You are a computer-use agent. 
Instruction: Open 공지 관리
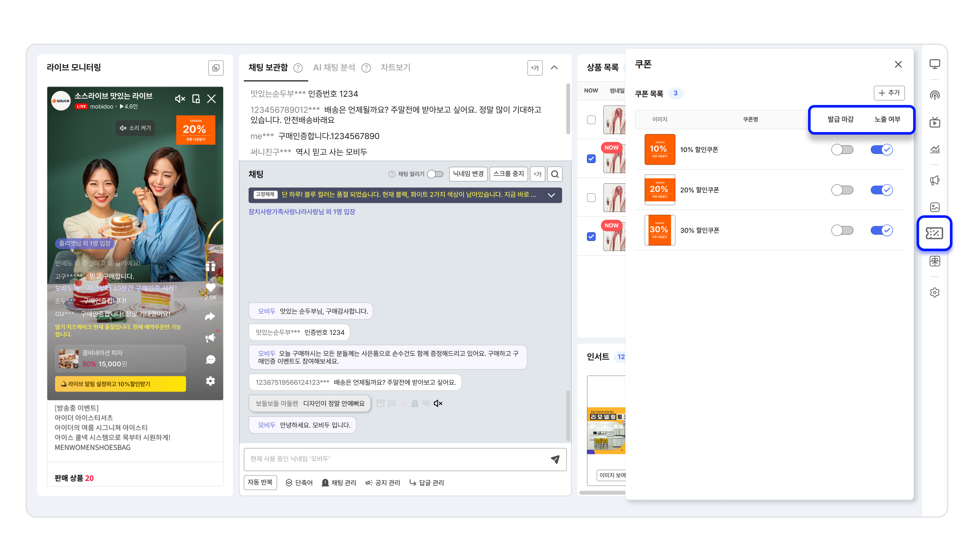(x=383, y=483)
